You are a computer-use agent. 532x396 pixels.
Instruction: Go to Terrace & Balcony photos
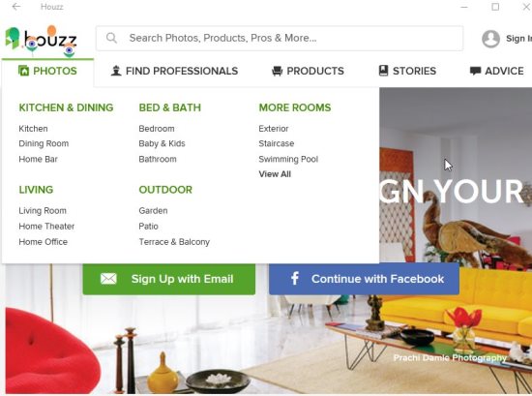point(174,242)
